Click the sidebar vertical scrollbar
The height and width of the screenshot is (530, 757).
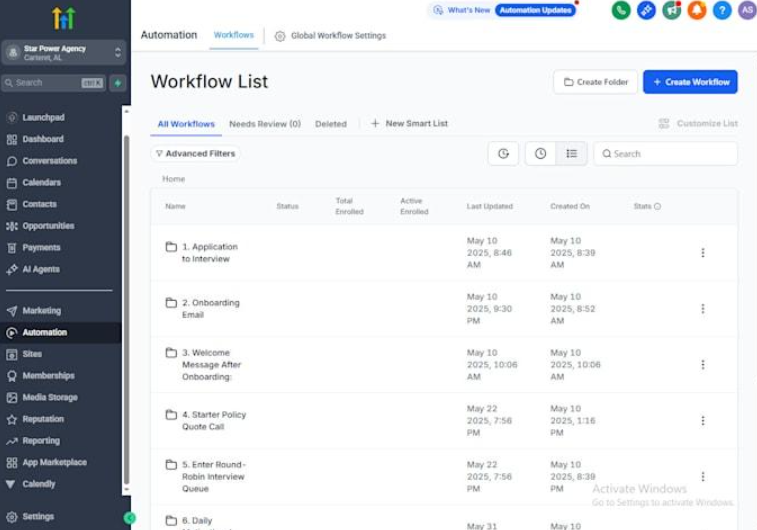click(x=126, y=309)
